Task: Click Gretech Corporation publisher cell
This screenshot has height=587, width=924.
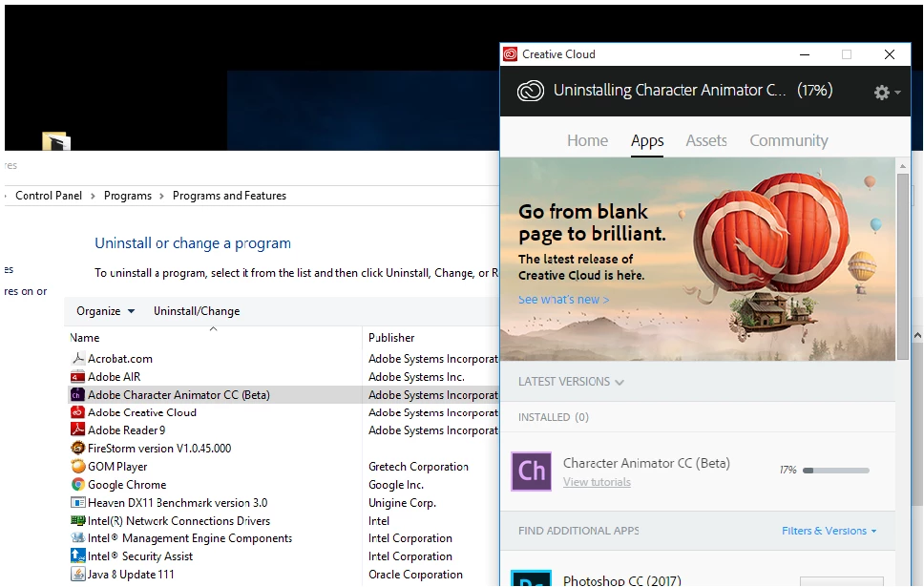Action: (x=418, y=467)
